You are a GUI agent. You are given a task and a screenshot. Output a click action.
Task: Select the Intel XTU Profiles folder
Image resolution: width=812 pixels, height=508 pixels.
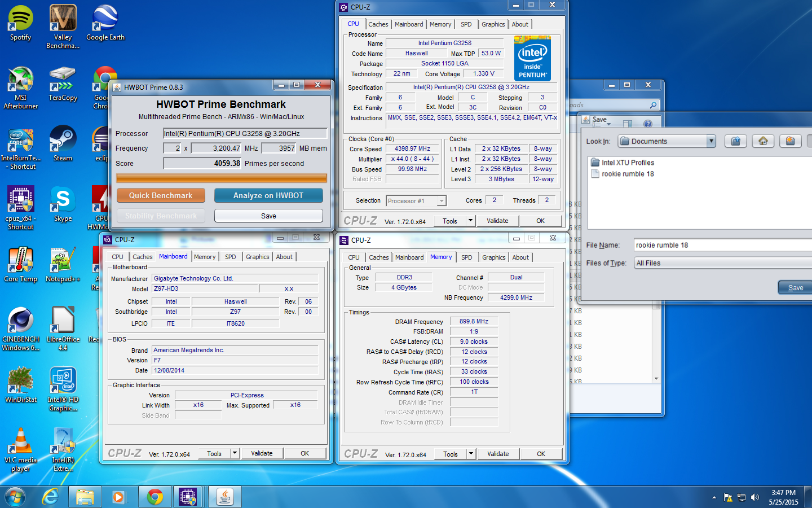(x=623, y=163)
